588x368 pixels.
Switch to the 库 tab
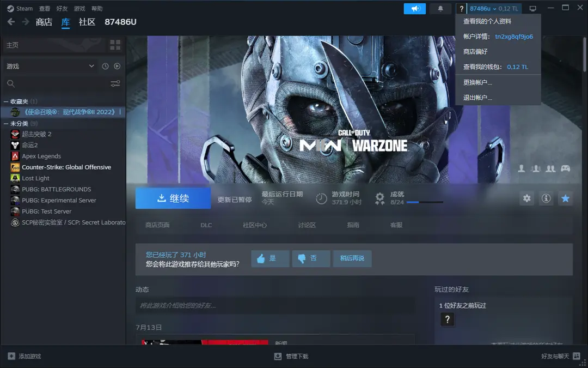pyautogui.click(x=66, y=22)
